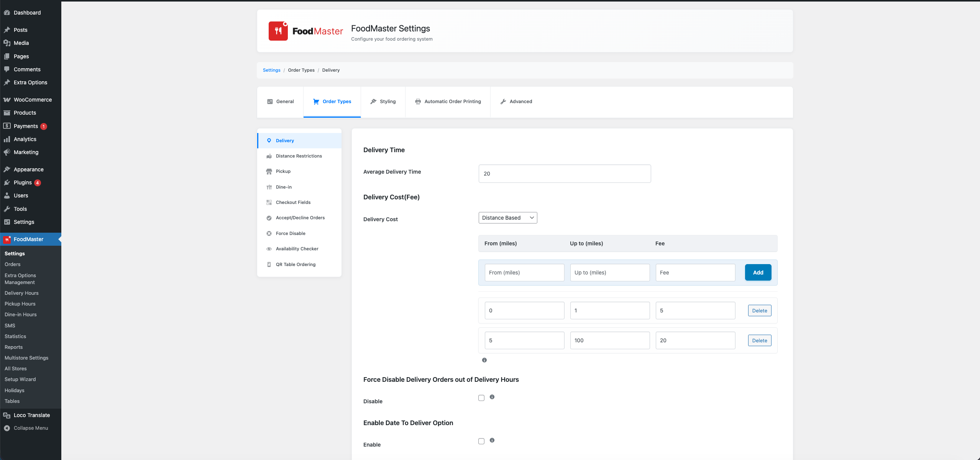Viewport: 980px width, 460px height.
Task: Open the Dine-in settings icon
Action: [x=269, y=187]
